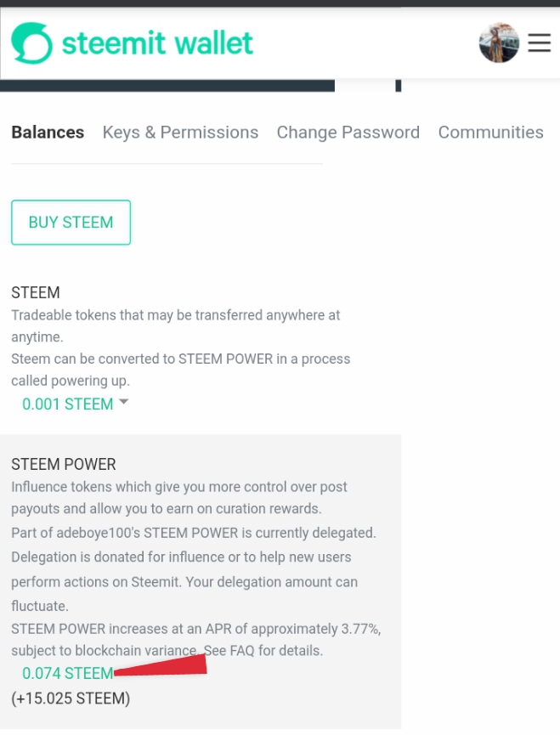Click the small caret beside 0.001 STEEM
The height and width of the screenshot is (735, 560).
pos(123,402)
